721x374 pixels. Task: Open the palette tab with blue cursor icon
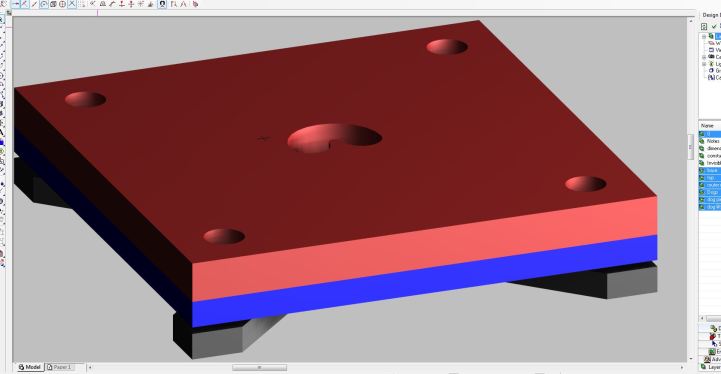click(x=710, y=344)
